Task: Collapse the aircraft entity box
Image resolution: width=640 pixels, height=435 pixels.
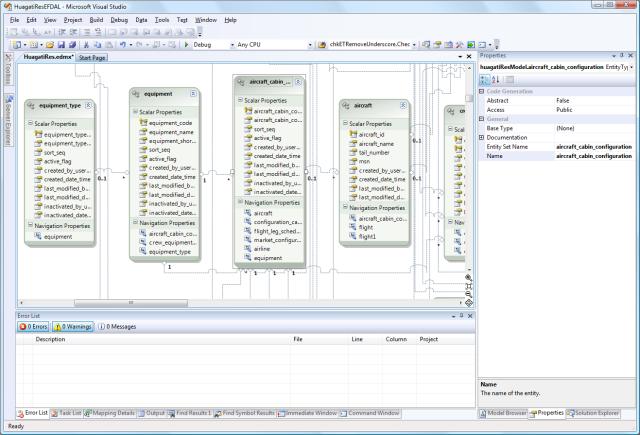Action: click(403, 105)
